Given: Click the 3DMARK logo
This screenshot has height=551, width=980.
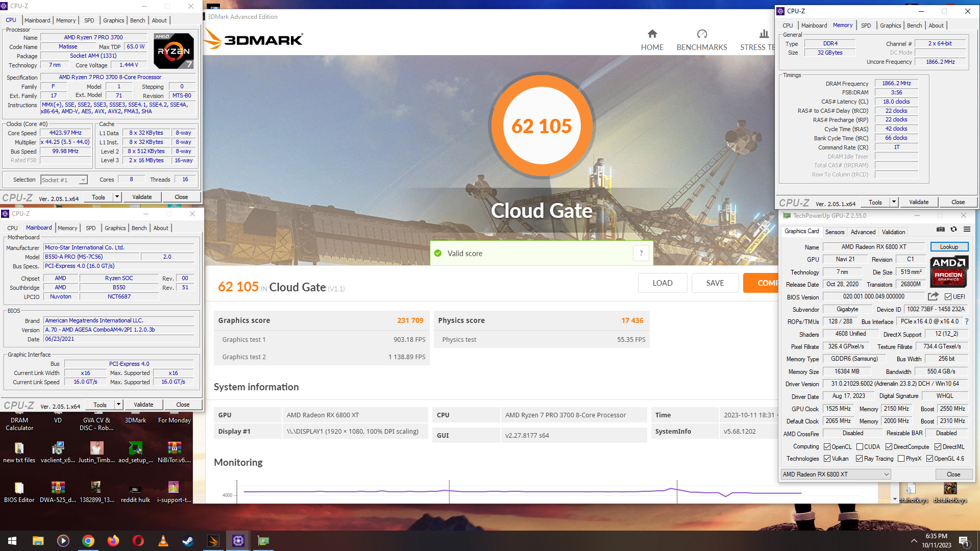Looking at the screenshot, I should tap(254, 39).
